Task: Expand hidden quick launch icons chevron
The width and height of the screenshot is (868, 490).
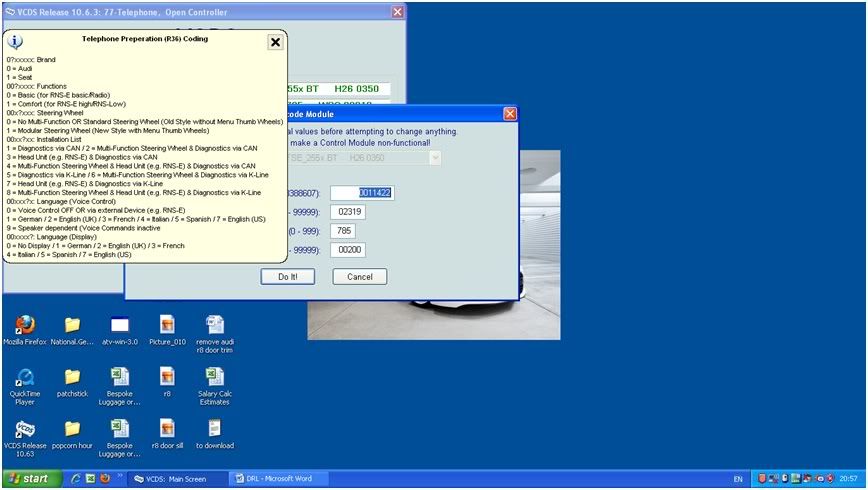Action: click(120, 477)
